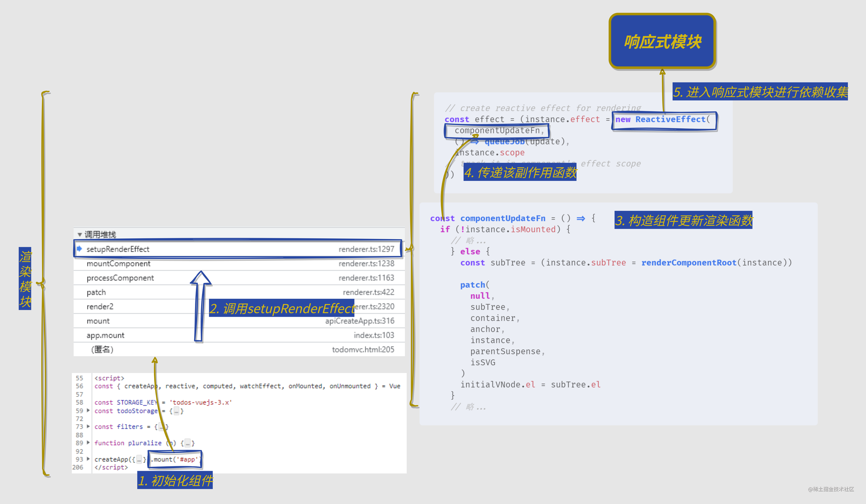866x504 pixels.
Task: Click the collapsed ellipsis badge inside createApp({…})
Action: [x=139, y=459]
